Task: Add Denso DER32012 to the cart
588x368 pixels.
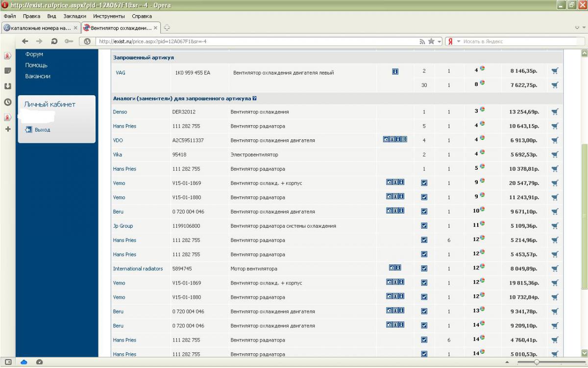Action: (x=555, y=112)
